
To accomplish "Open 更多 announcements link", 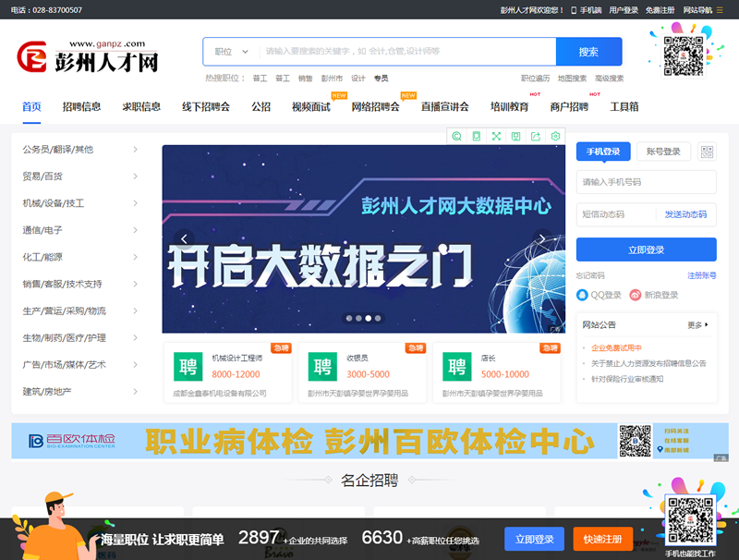I will click(x=698, y=324).
